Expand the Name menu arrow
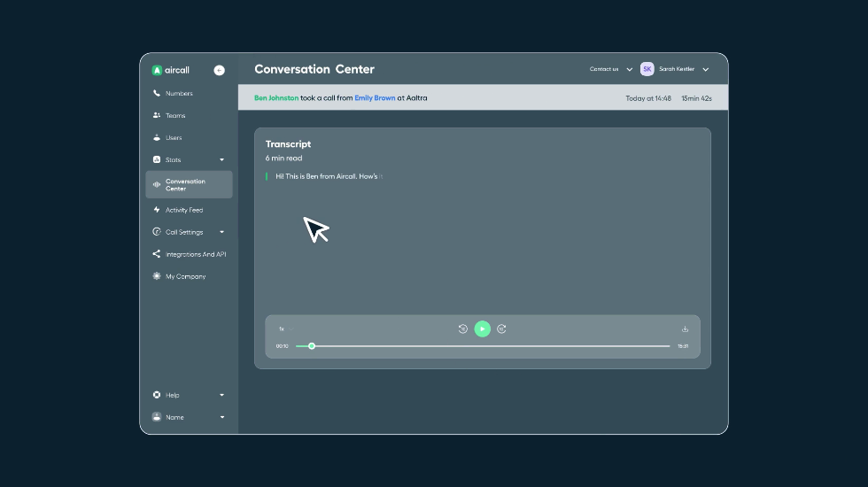Viewport: 868px width, 487px height. (x=222, y=417)
